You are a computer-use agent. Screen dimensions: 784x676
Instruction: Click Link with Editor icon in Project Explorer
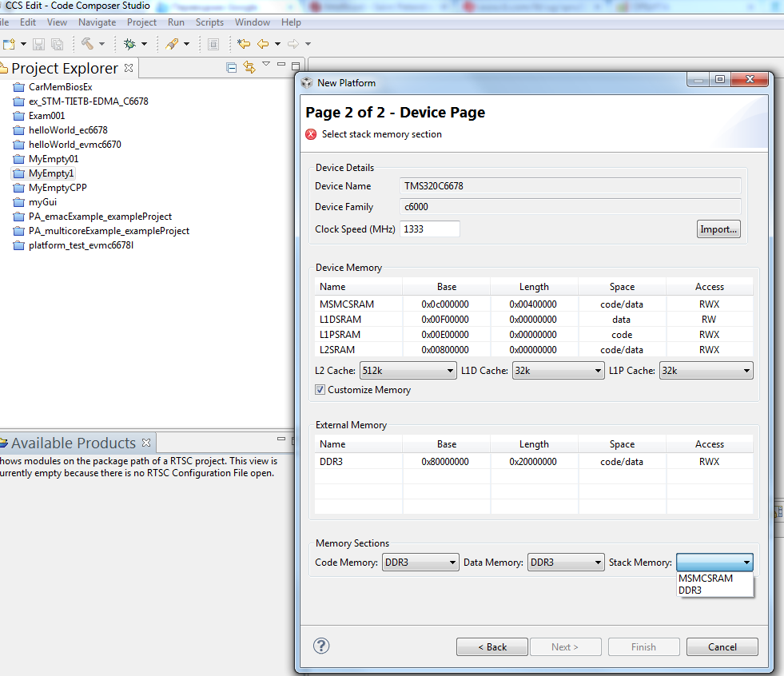coord(249,67)
